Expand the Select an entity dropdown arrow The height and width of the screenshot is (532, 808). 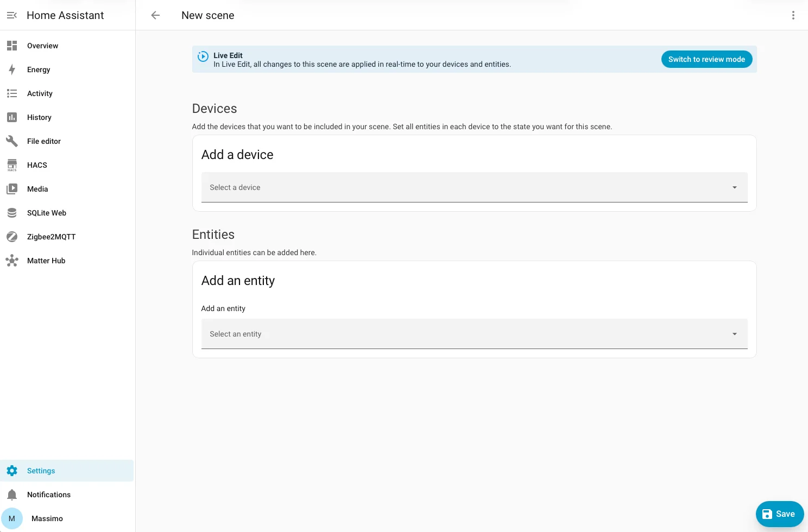(x=735, y=334)
